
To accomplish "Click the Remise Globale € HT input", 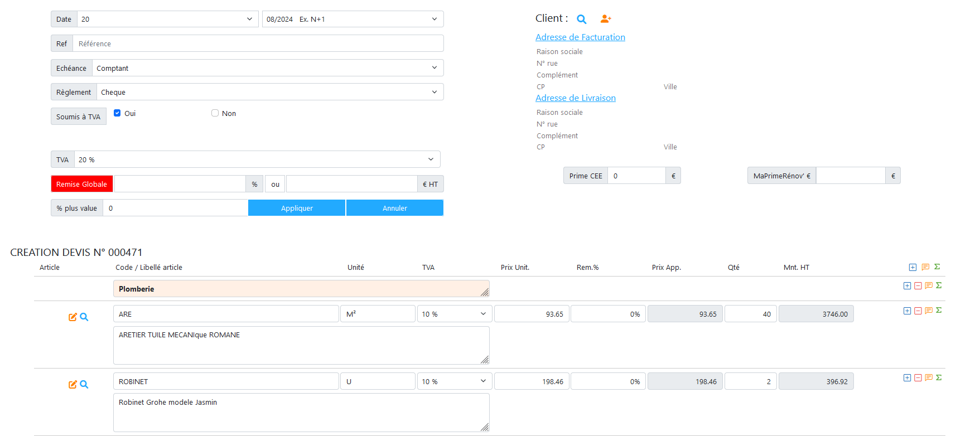I will tap(351, 184).
